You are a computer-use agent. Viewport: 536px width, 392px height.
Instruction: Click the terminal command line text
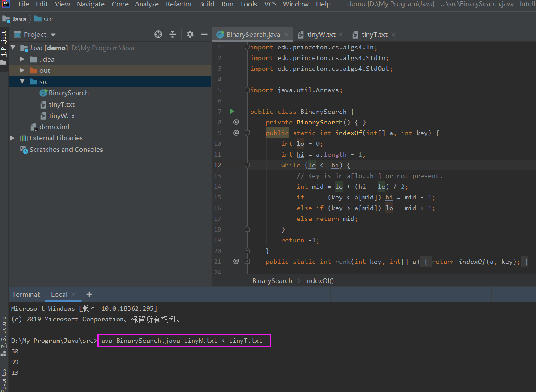[x=180, y=341]
